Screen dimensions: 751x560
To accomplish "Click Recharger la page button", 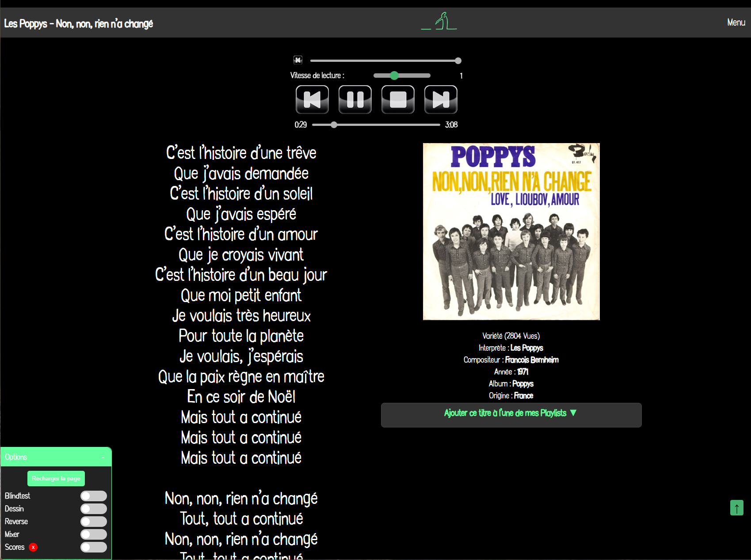I will (x=56, y=478).
